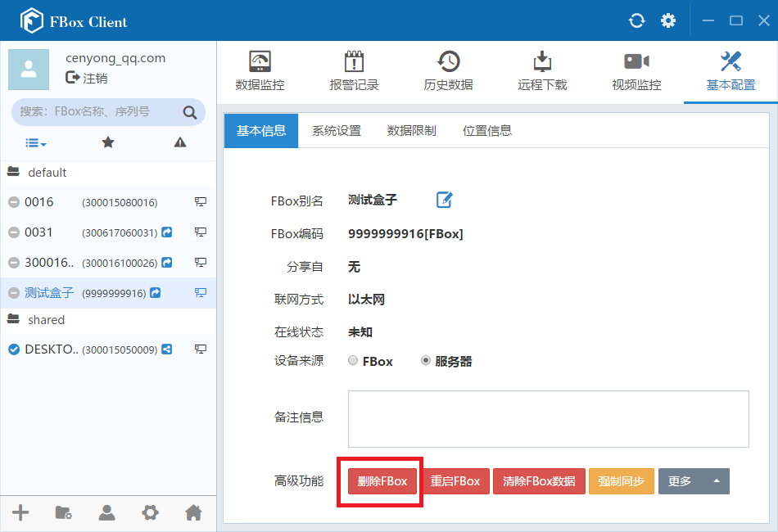
Task: Click the FBox Client logo
Action: pyautogui.click(x=32, y=20)
